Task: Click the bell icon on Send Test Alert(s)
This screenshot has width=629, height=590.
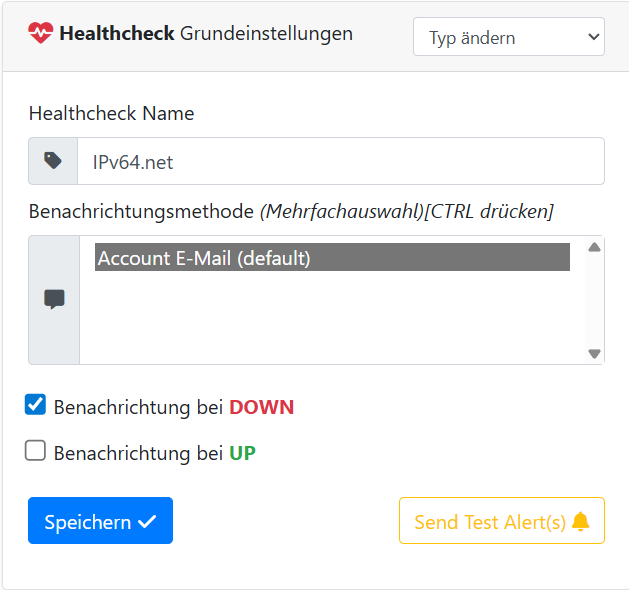Action: (581, 522)
